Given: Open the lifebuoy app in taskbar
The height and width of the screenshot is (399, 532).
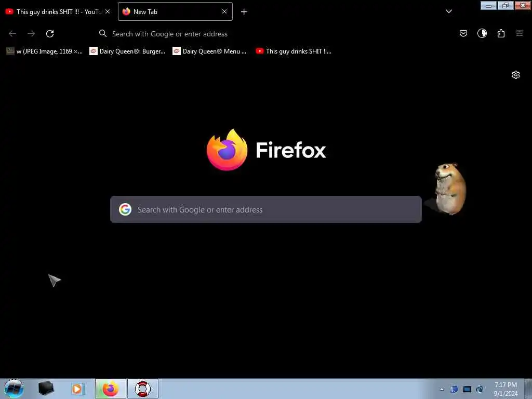Looking at the screenshot, I should (x=143, y=389).
